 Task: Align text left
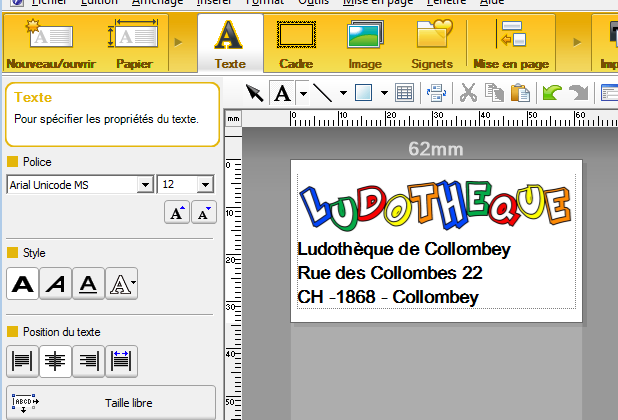click(x=22, y=361)
